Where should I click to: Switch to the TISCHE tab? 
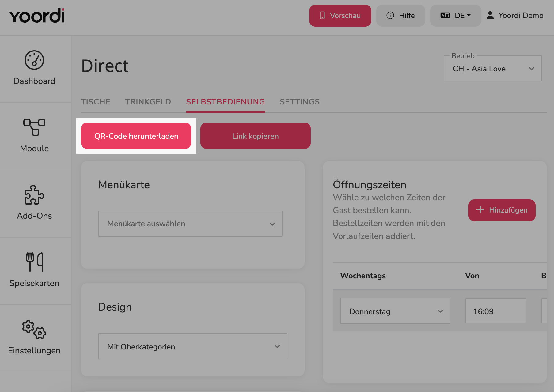pos(96,102)
